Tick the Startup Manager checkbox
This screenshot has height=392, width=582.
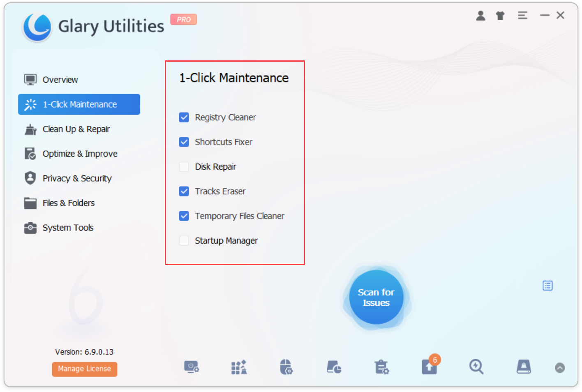184,241
